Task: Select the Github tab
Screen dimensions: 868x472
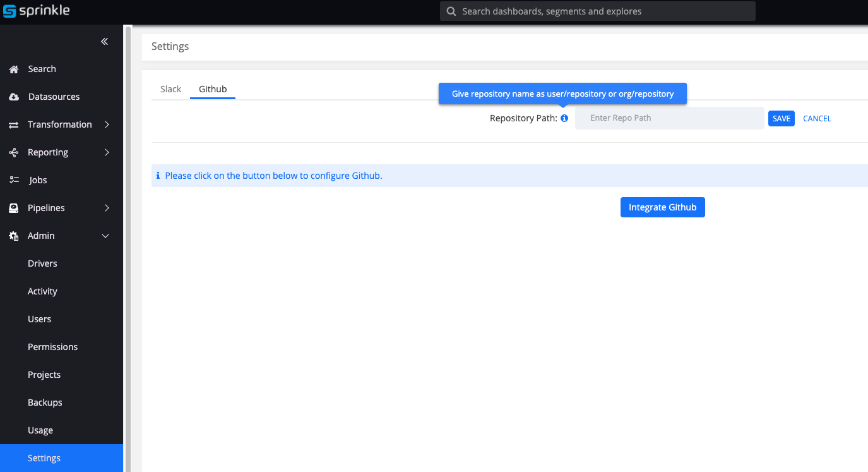Action: [x=213, y=89]
